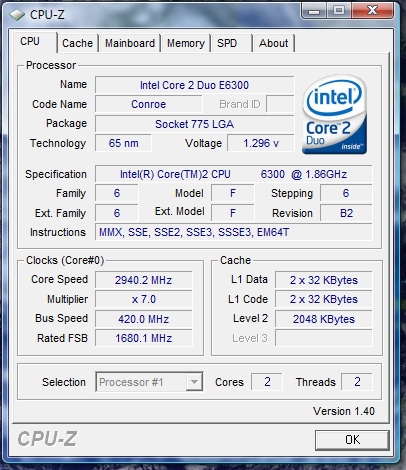Click the processor Name field showing E6300
This screenshot has height=470, width=406.
click(194, 85)
